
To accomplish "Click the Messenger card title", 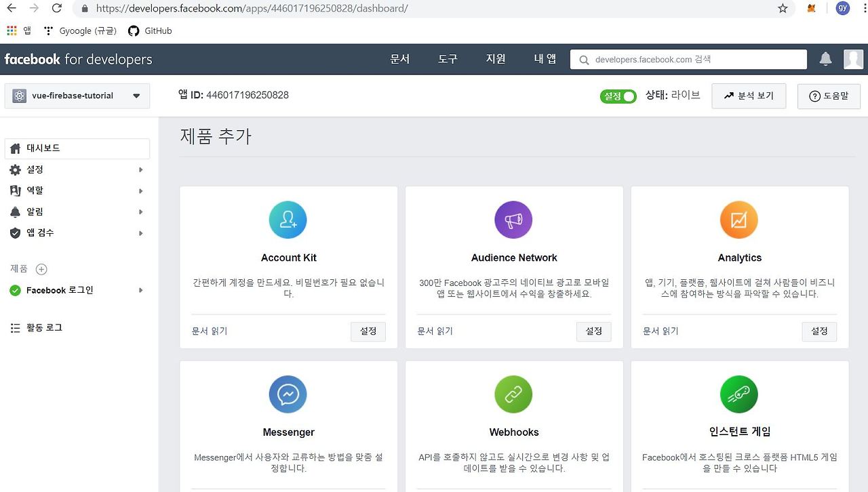I will pyautogui.click(x=289, y=432).
